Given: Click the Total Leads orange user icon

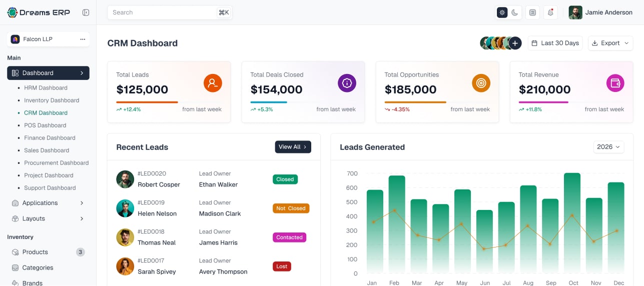Looking at the screenshot, I should pos(213,83).
